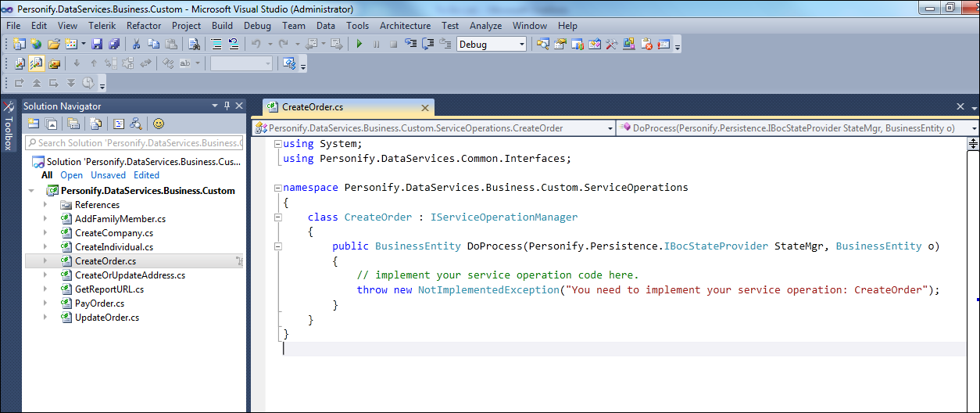980x413 pixels.
Task: Click the Step Over debug icon
Action: pyautogui.click(x=427, y=44)
